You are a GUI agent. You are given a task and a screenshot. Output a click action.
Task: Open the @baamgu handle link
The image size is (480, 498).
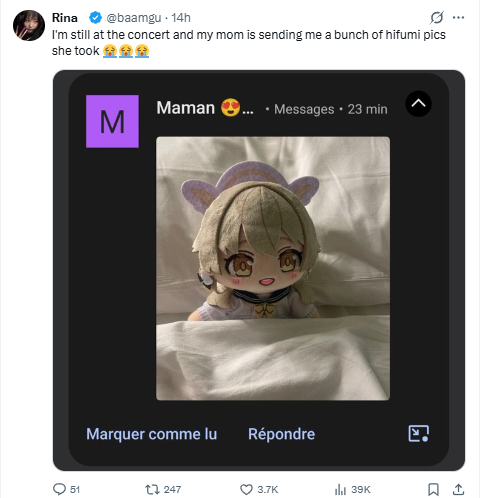134,18
